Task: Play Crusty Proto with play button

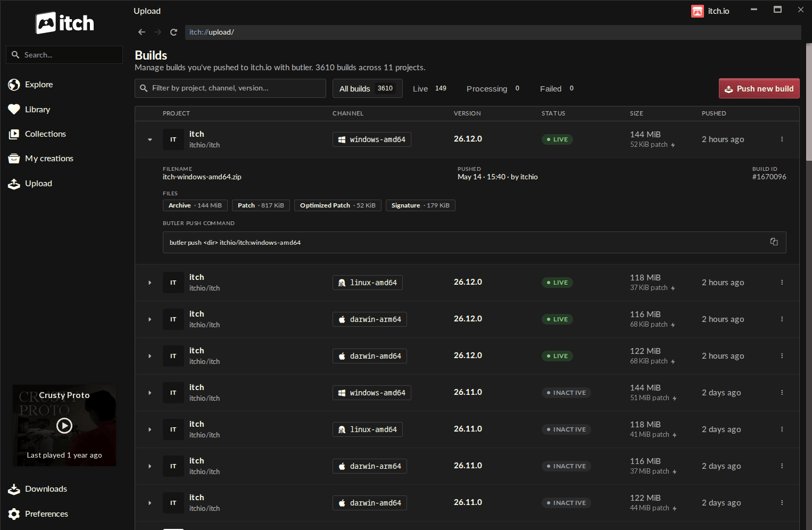Action: pos(64,426)
